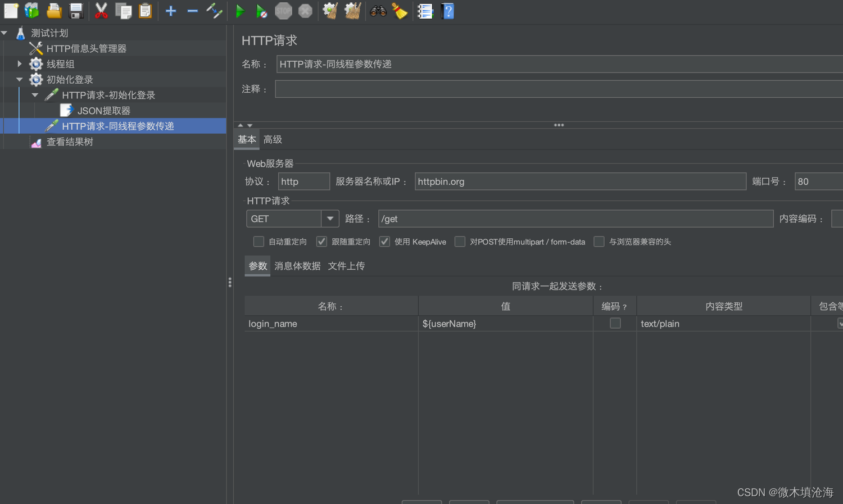Click the 路径 field with /get

coord(576,219)
